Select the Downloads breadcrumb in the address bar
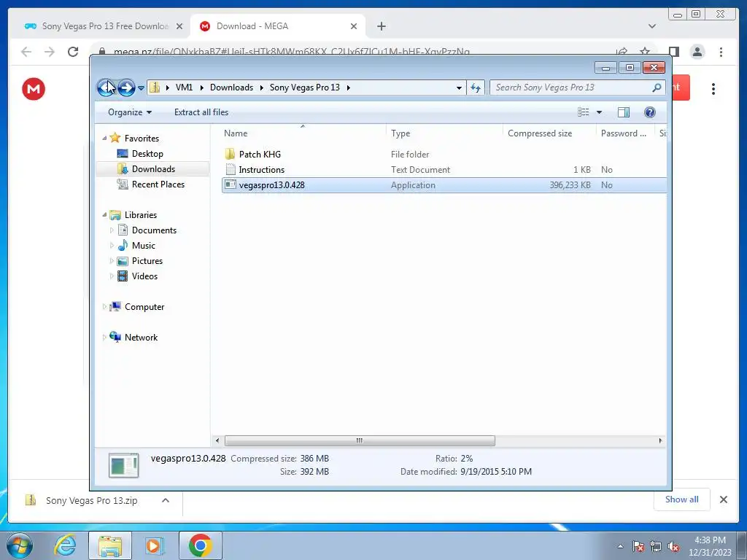The image size is (747, 560). [231, 87]
